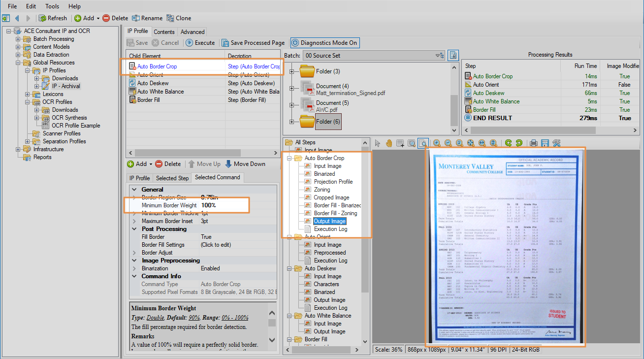Switch to the Advanced tab

coord(193,32)
